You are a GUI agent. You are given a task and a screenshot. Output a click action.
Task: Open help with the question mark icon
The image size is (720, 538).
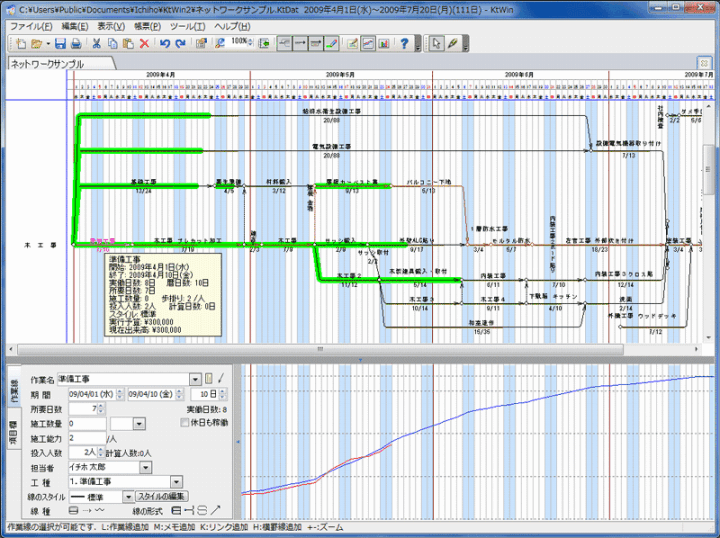404,44
